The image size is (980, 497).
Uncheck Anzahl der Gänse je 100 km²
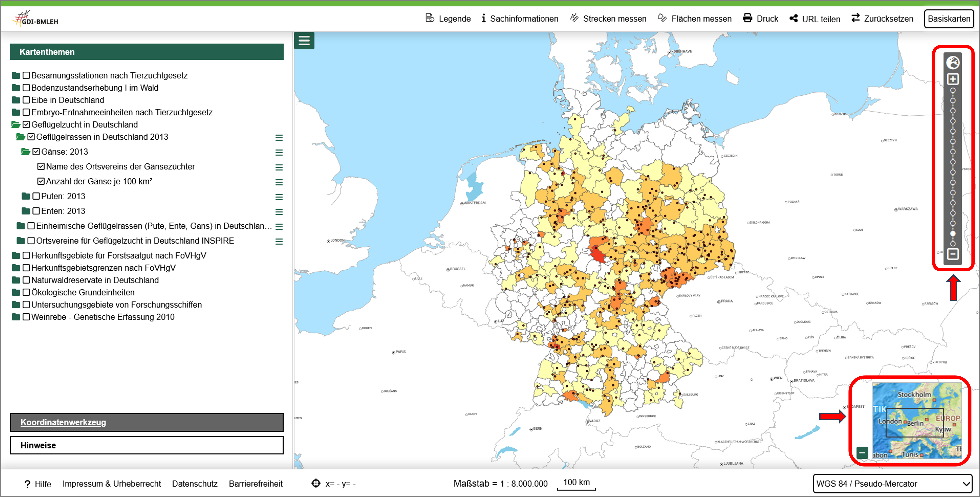[x=41, y=181]
